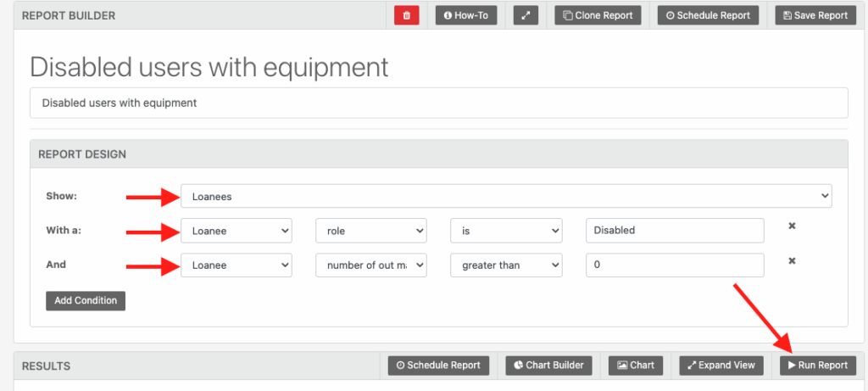Click the large 'Disabled users with equipment' title
The image size is (868, 391).
(209, 67)
